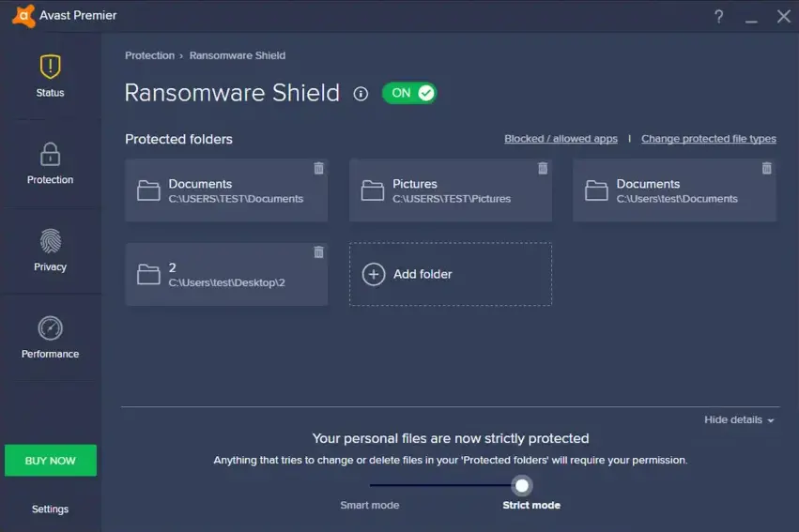Go back to Protection breadcrumb
The height and width of the screenshot is (532, 799).
[x=150, y=55]
